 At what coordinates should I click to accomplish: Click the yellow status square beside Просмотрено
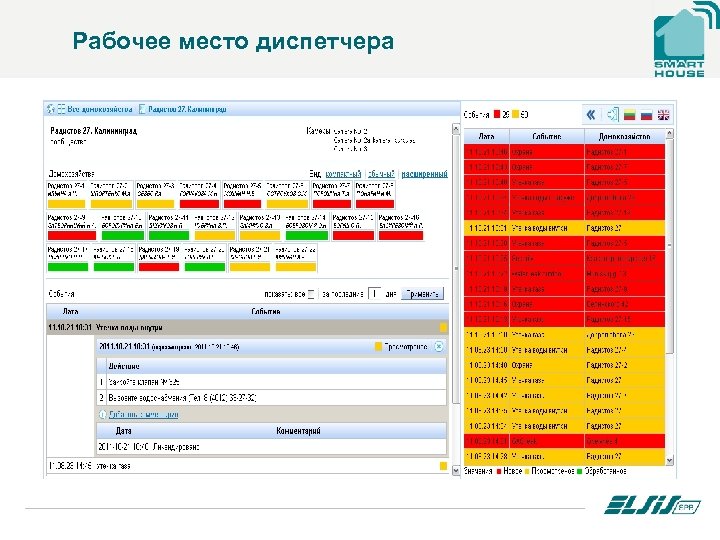378,347
